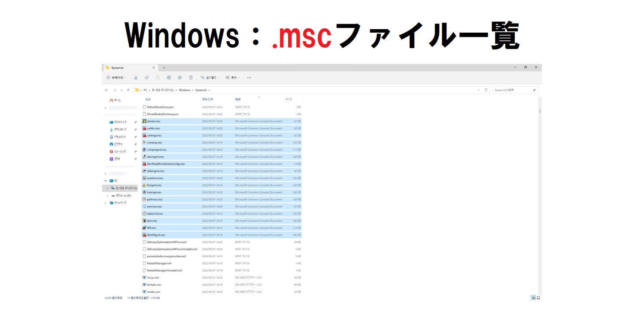Image resolution: width=644 pixels, height=322 pixels.
Task: Expand the ボリューム (D:) drive node
Action: tap(107, 195)
